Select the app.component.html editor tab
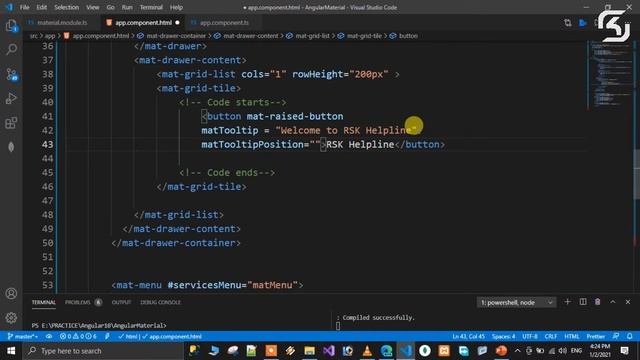This screenshot has height=360, width=640. click(x=143, y=23)
